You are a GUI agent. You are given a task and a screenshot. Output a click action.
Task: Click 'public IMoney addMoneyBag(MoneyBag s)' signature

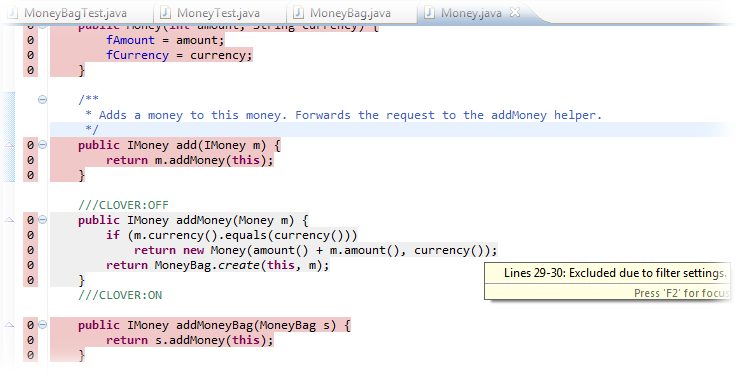click(214, 325)
